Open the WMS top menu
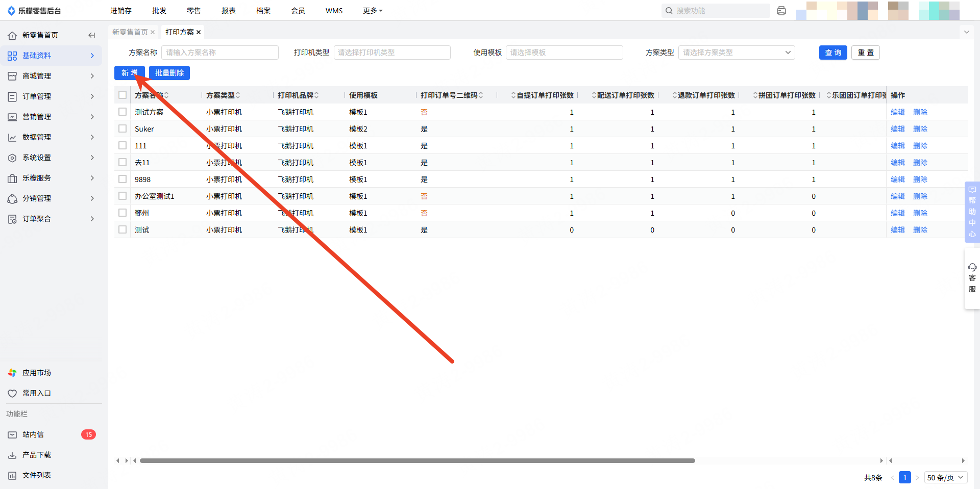The width and height of the screenshot is (980, 489). [x=334, y=11]
